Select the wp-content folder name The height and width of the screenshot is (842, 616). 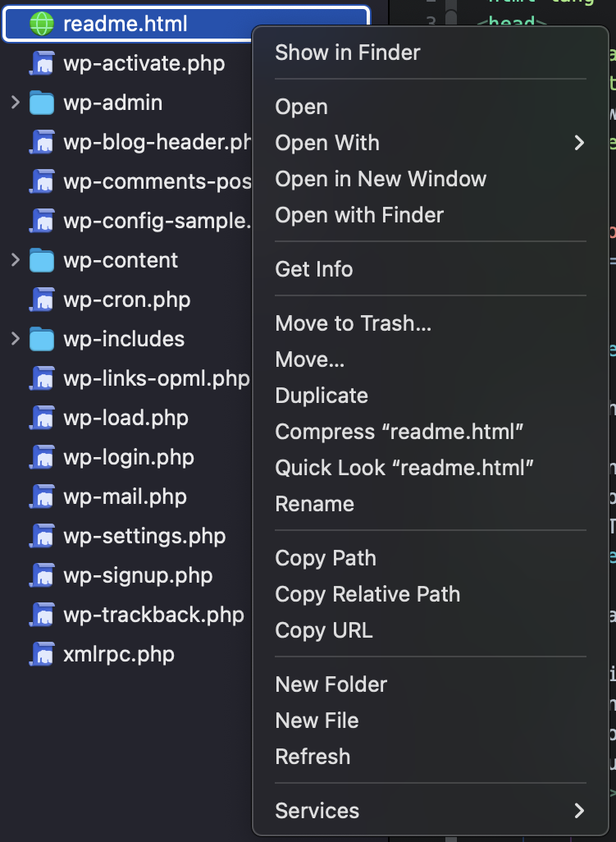point(121,261)
